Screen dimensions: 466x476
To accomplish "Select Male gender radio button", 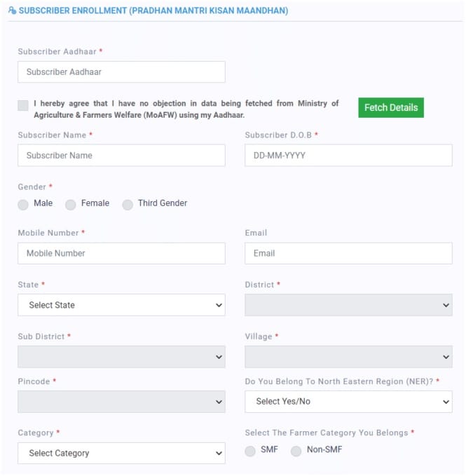I will coord(23,204).
